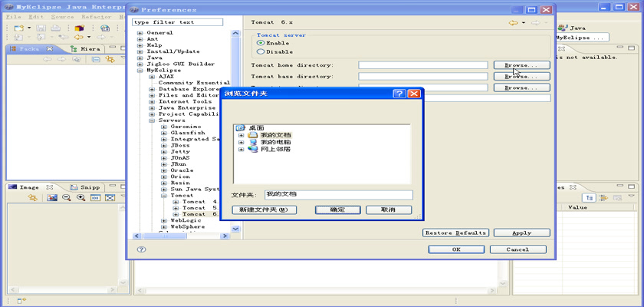Image resolution: width=644 pixels, height=307 pixels.
Task: Click the fit to window icon
Action: 110,198
